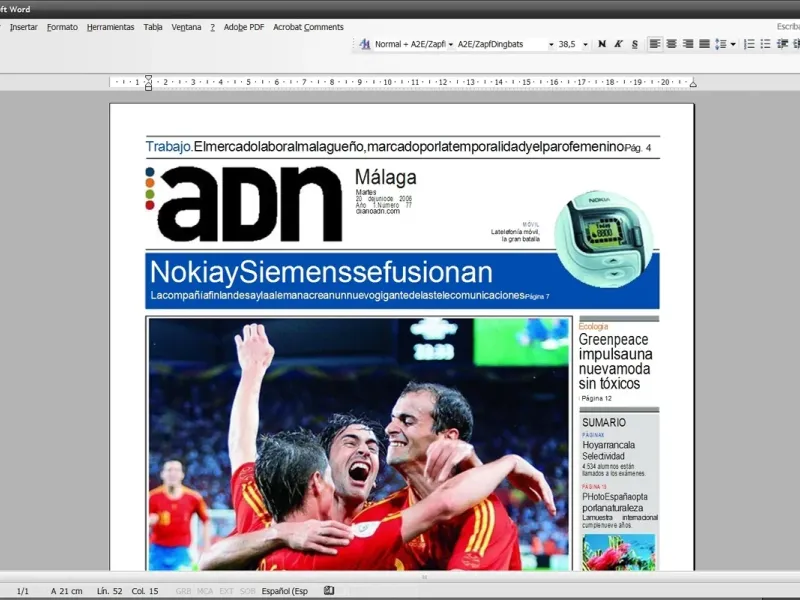Toggle GRB macro recording in status bar
Viewport: 800px width, 600px height.
tap(183, 591)
